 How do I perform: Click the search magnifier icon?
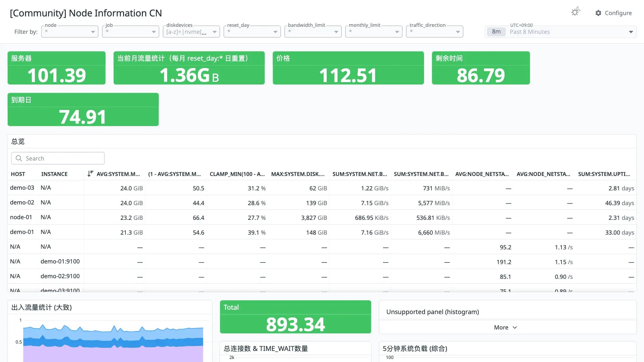pos(19,158)
